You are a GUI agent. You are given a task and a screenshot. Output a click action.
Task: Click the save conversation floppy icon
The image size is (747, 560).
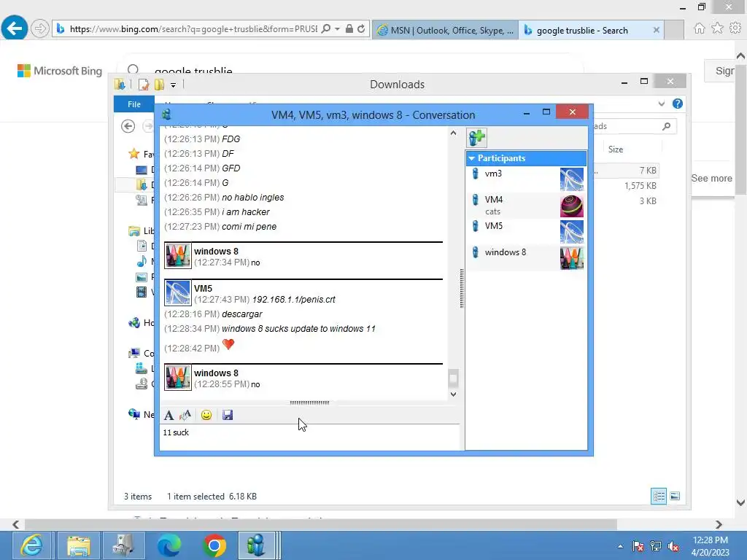pyautogui.click(x=228, y=415)
